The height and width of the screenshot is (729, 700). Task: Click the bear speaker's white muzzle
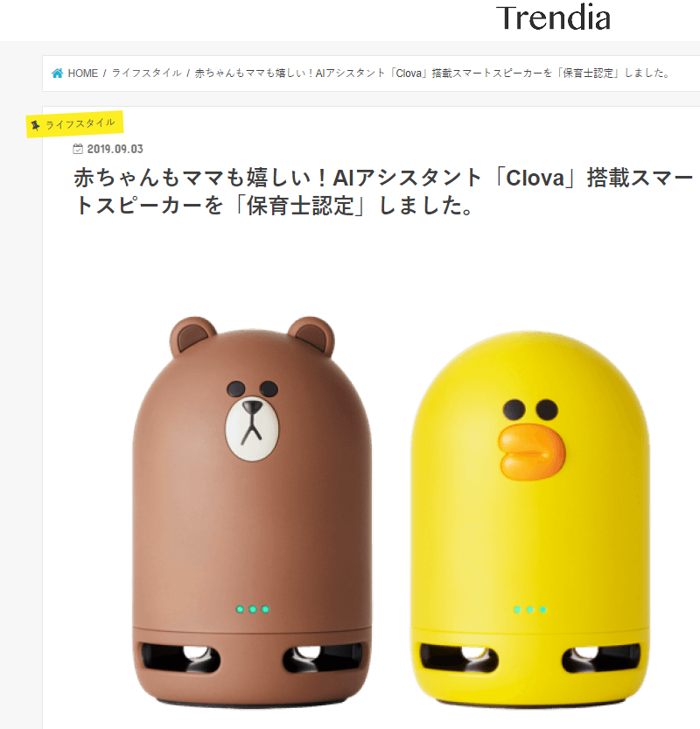252,428
